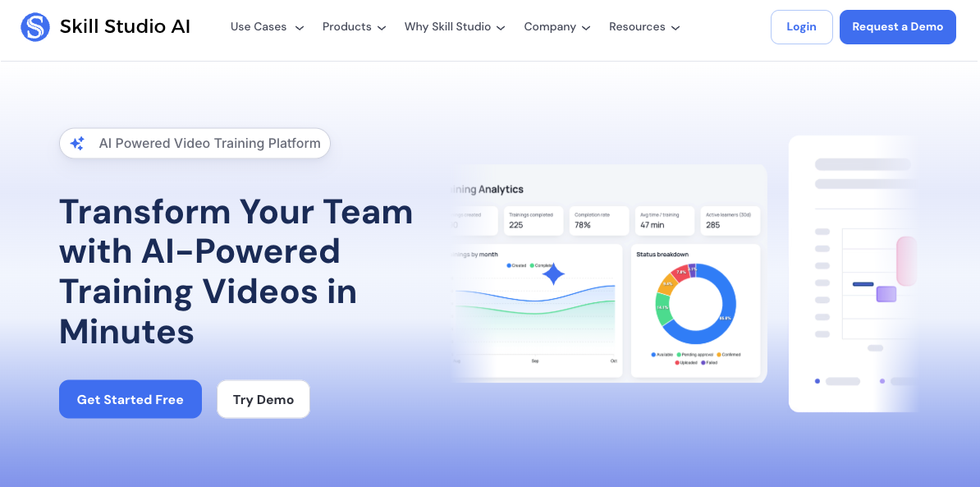Click the sparkle icon in the AI badge
The height and width of the screenshot is (487, 980).
[77, 143]
